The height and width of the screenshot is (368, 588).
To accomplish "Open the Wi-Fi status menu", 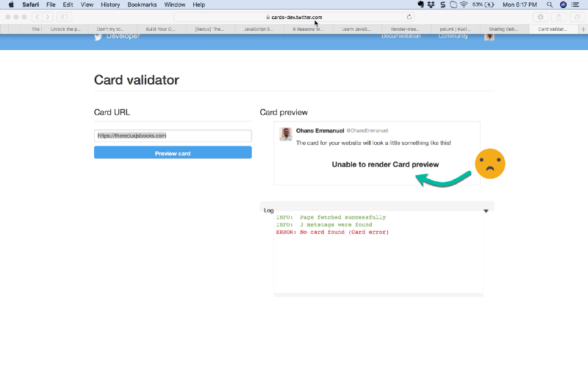I will [x=464, y=4].
